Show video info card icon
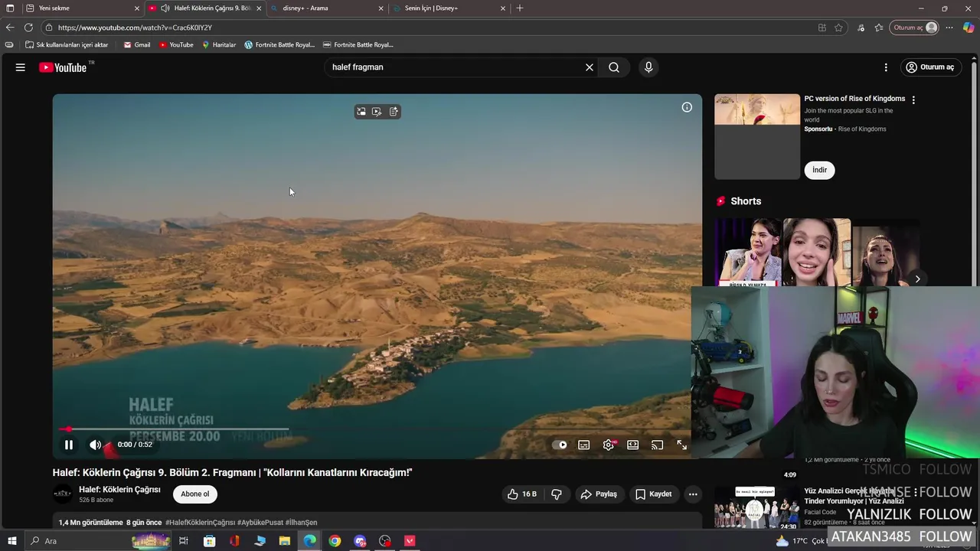 coord(687,107)
